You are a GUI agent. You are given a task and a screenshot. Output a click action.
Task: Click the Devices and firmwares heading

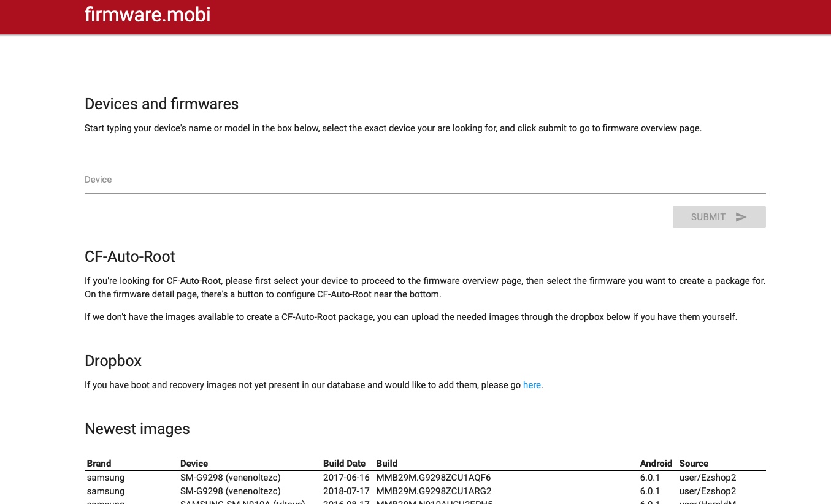click(161, 104)
